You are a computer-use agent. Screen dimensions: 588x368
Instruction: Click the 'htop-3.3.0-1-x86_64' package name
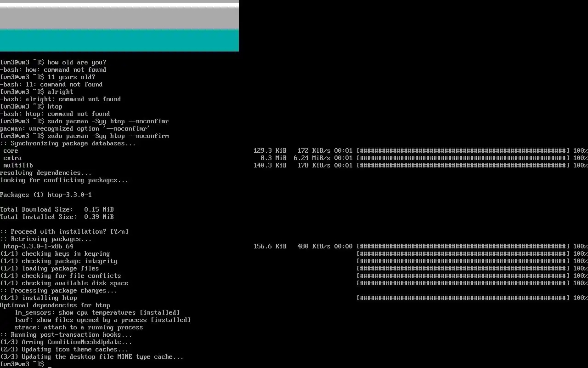(x=39, y=247)
